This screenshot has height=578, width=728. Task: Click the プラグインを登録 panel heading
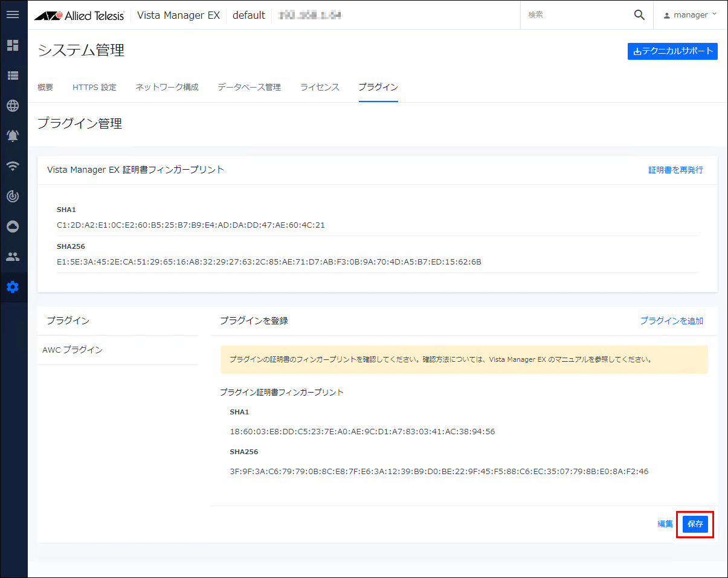pos(254,321)
